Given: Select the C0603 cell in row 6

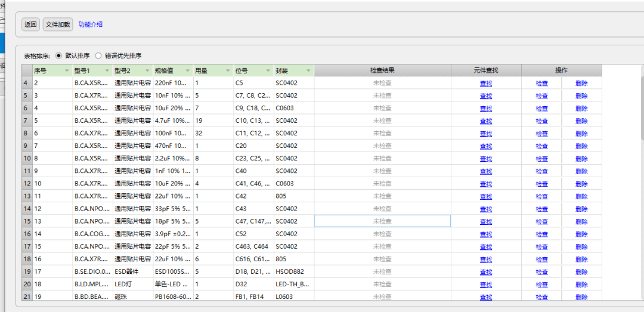Looking at the screenshot, I should pyautogui.click(x=294, y=108).
